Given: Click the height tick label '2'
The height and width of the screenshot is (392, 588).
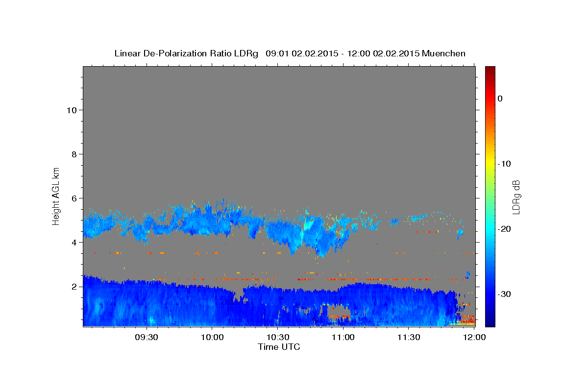Looking at the screenshot, I should click(74, 286).
